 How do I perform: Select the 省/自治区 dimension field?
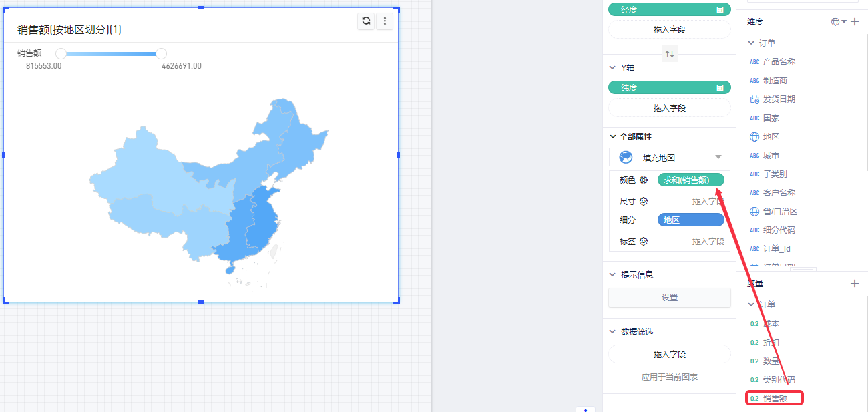(780, 211)
